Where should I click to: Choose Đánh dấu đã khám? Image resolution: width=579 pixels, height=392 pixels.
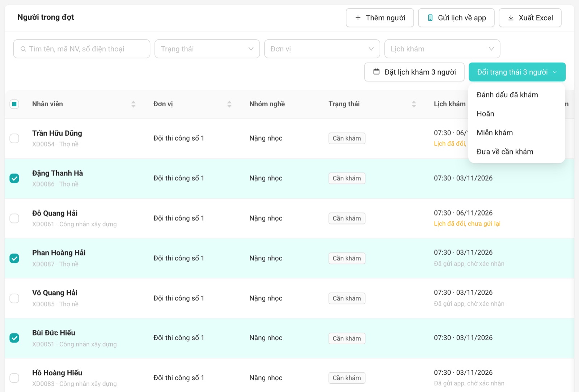pyautogui.click(x=516, y=95)
